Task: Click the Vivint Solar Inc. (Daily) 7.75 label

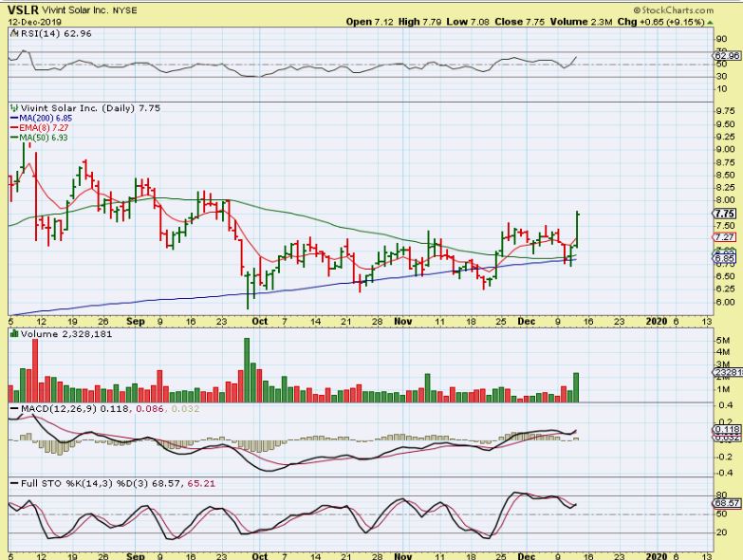Action: pos(90,108)
